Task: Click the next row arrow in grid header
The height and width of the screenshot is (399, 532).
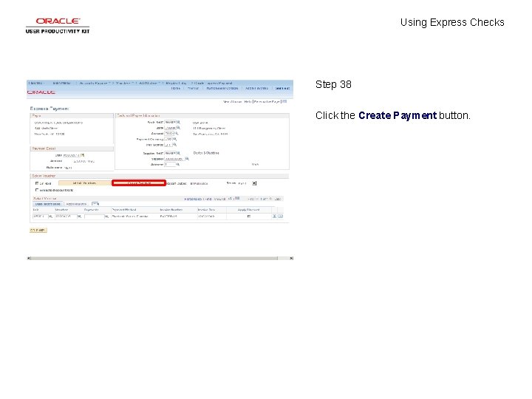Action: click(x=270, y=199)
